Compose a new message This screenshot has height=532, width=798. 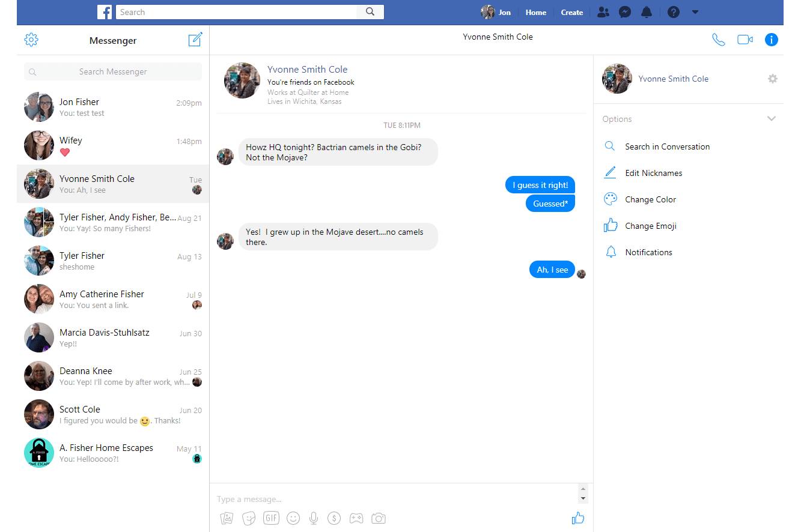(x=195, y=40)
